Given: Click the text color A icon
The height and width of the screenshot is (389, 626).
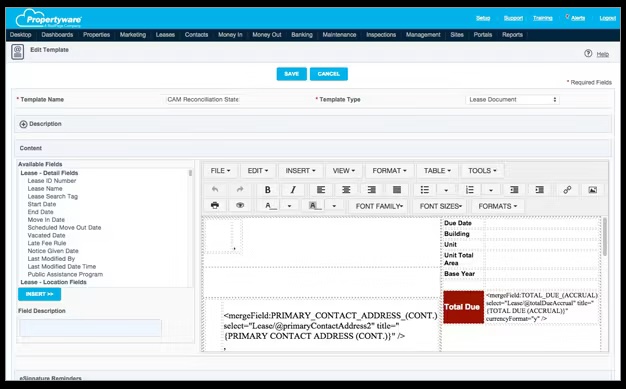Looking at the screenshot, I should [x=270, y=206].
